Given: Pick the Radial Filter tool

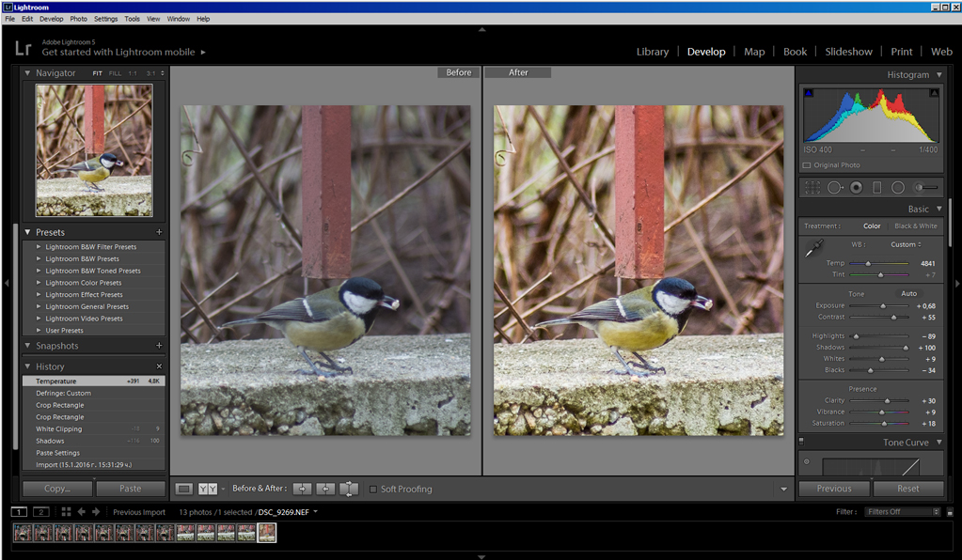Looking at the screenshot, I should (898, 187).
